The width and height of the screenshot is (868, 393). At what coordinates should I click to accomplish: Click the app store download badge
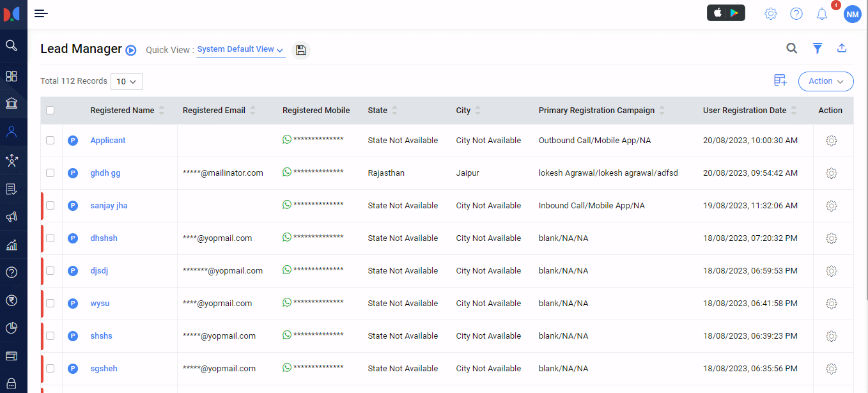726,13
